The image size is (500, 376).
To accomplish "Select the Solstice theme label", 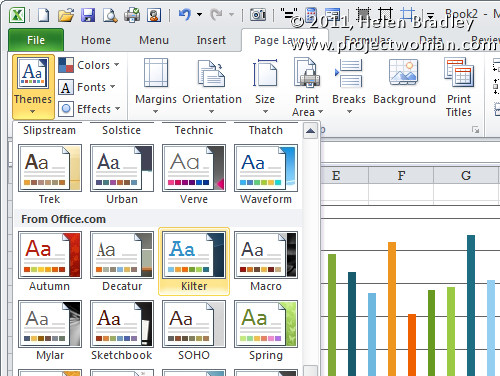I will click(121, 130).
